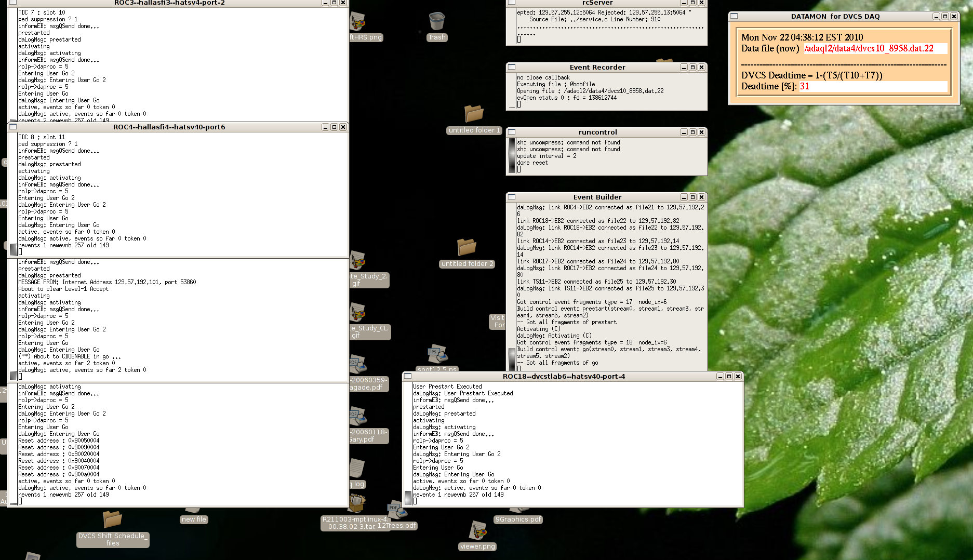Click 'update interval = 2' in runcontrol
Image resolution: width=973 pixels, height=560 pixels.
tap(547, 156)
